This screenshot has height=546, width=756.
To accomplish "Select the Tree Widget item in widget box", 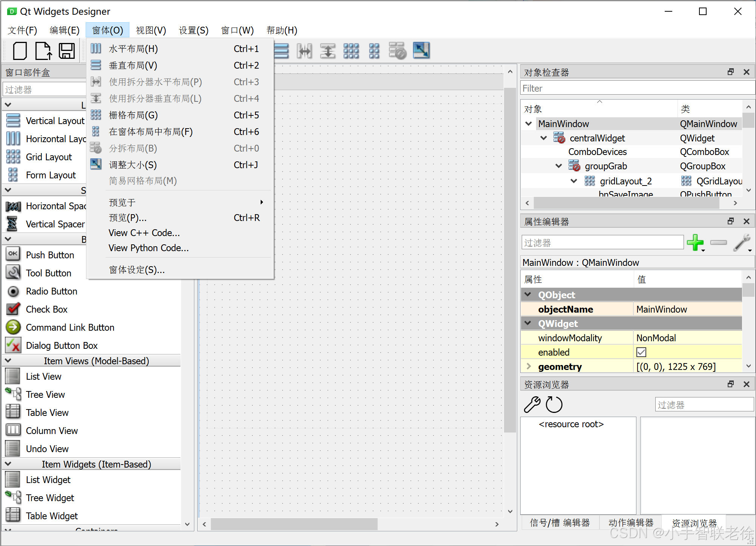I will 50,498.
